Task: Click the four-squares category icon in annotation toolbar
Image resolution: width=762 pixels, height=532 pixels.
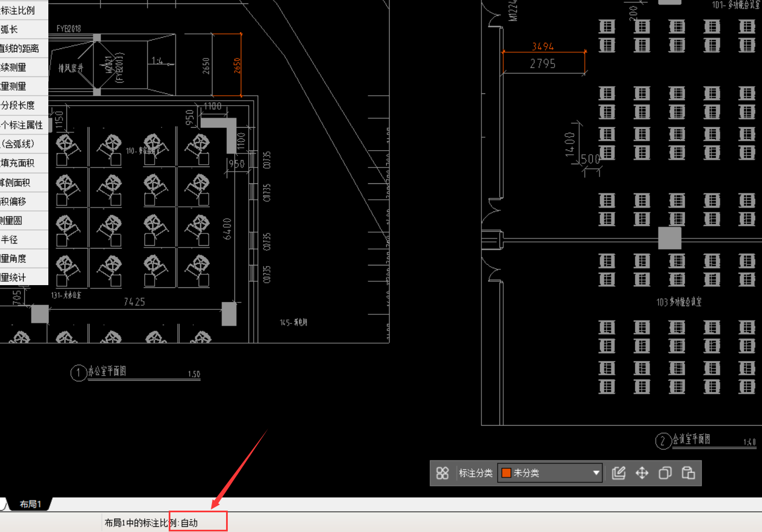Action: point(443,473)
